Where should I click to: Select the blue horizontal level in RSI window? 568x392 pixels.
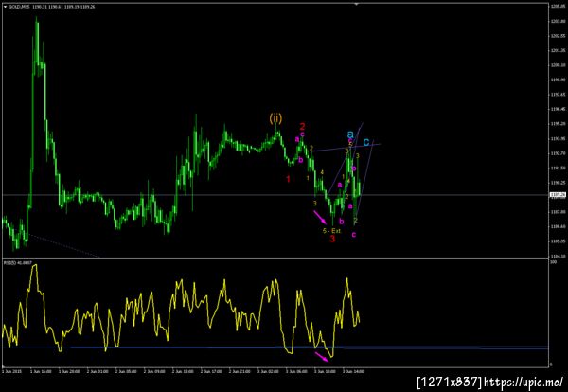pos(275,347)
